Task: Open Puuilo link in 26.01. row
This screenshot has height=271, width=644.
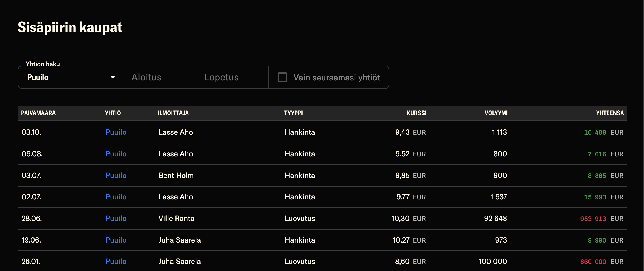Action: (116, 262)
